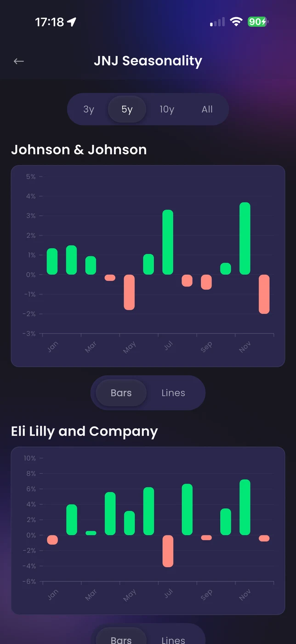This screenshot has width=296, height=644.
Task: Select the 3y time range
Action: pos(89,109)
